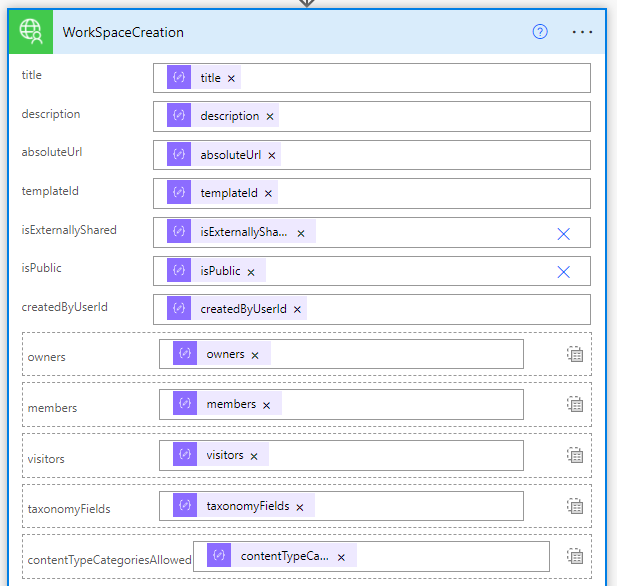Toggle taxonomyFields array input mode icon

(575, 506)
